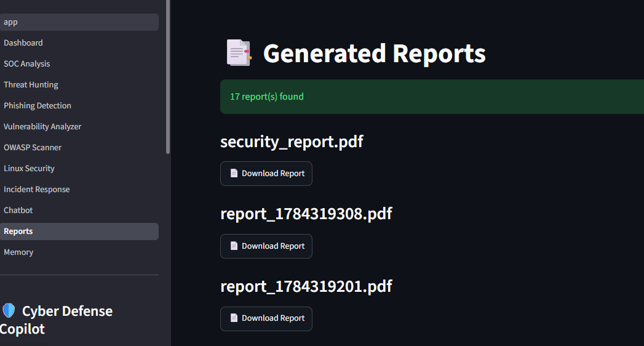Download the security_report.pdf report
This screenshot has height=346, width=644.
(x=266, y=174)
